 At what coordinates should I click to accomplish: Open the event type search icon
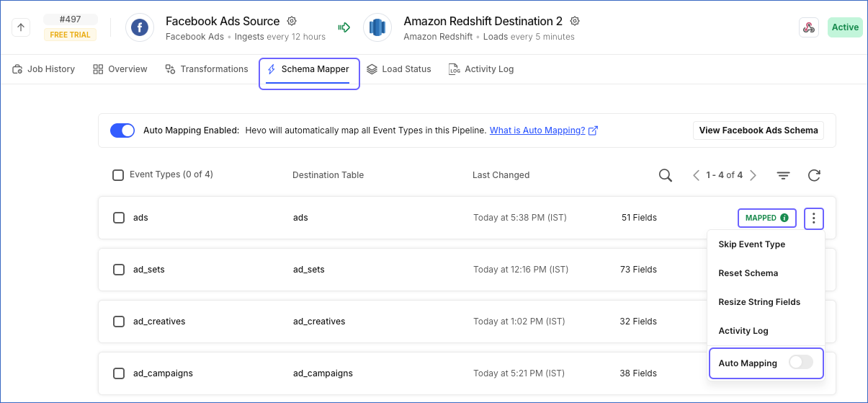pos(666,175)
